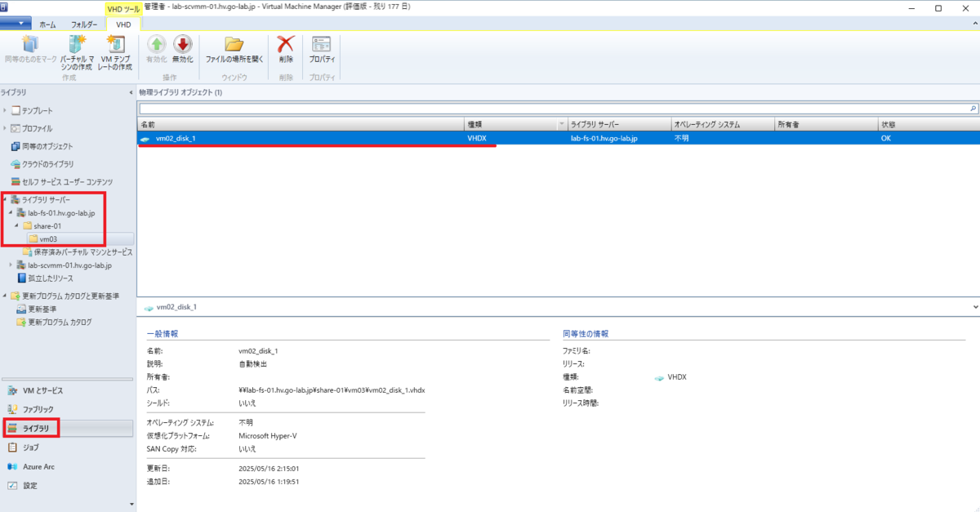980x512 pixels.
Task: Switch to the Folder (フォルダー) ribbon tab
Action: [x=84, y=24]
